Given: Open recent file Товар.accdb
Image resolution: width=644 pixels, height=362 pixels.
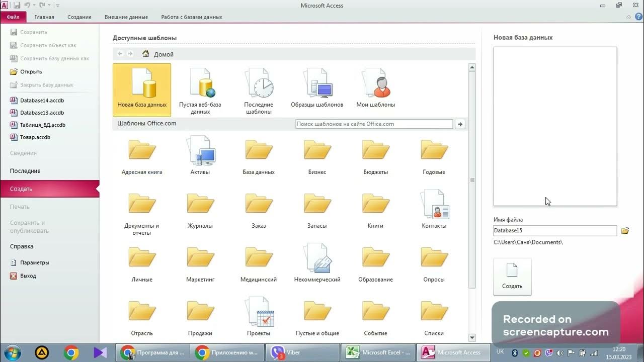Looking at the screenshot, I should 30,137.
